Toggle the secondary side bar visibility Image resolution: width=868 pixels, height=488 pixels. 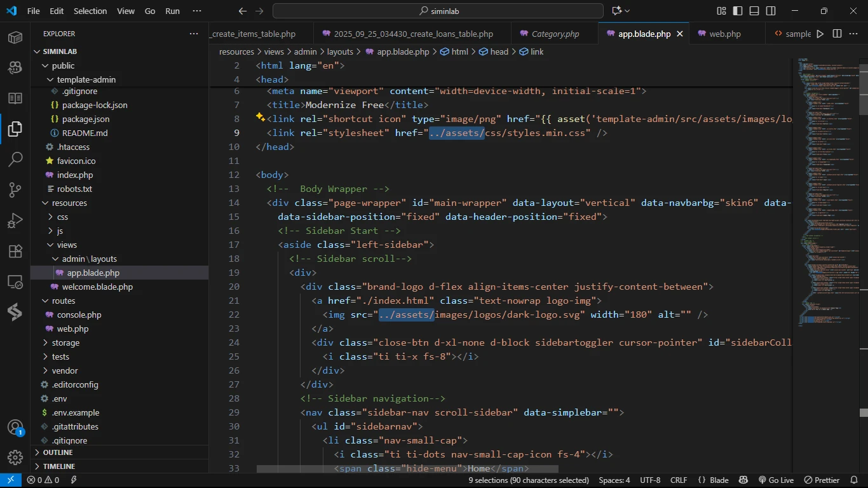pyautogui.click(x=771, y=11)
